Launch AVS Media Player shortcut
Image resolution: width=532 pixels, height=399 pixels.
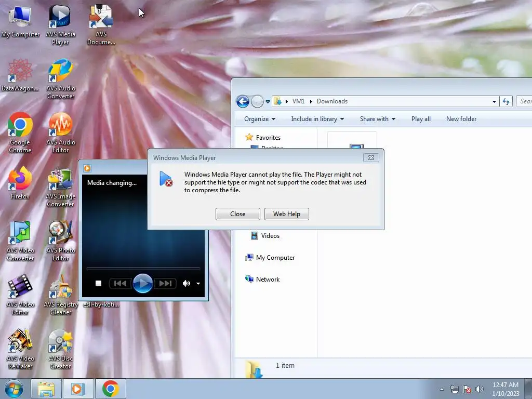point(60,25)
